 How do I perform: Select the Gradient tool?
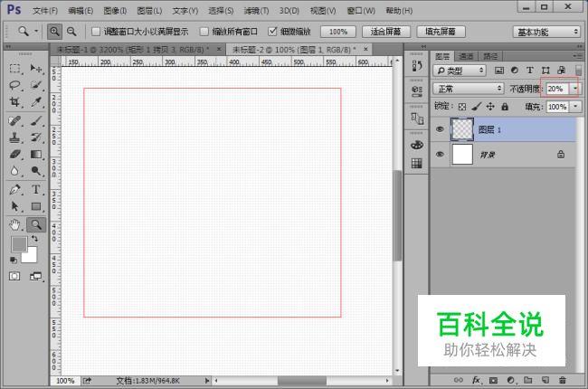click(36, 154)
